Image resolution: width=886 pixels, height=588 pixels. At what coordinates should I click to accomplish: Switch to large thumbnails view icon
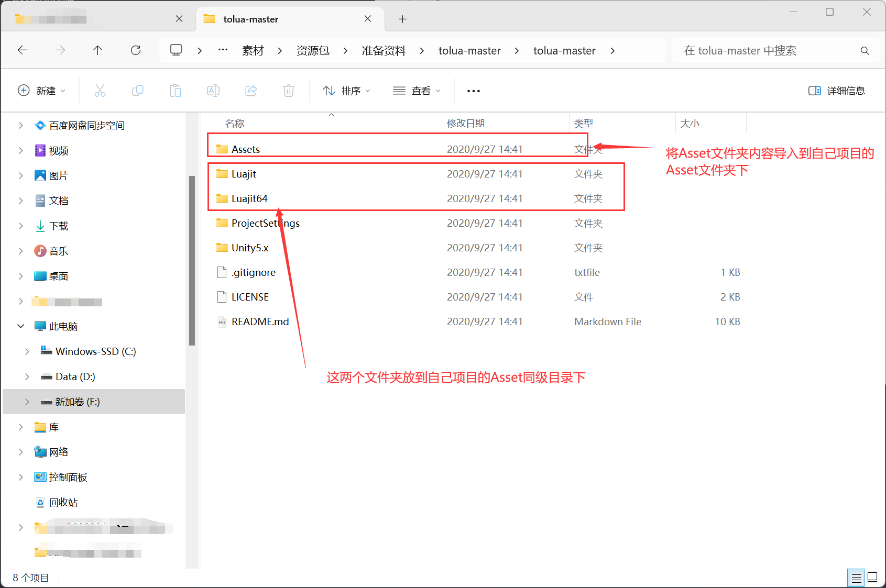872,577
